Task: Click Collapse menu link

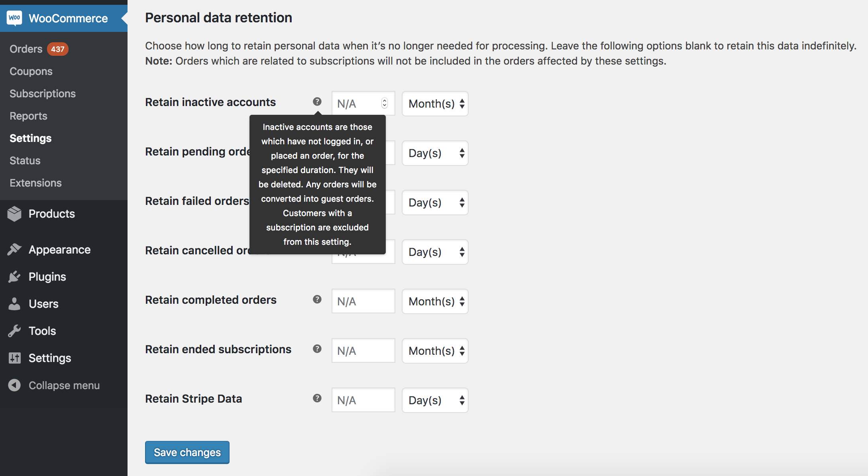Action: pos(64,385)
